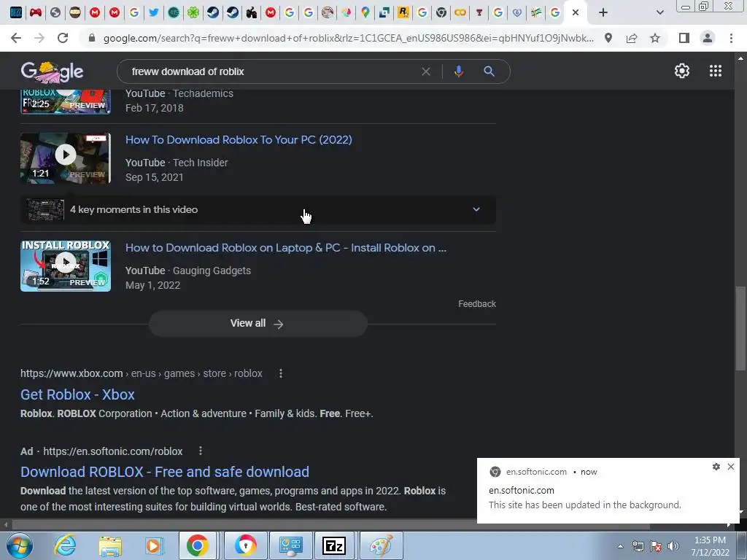747x560 pixels.
Task: Open the network icon in system tray
Action: coord(638,546)
